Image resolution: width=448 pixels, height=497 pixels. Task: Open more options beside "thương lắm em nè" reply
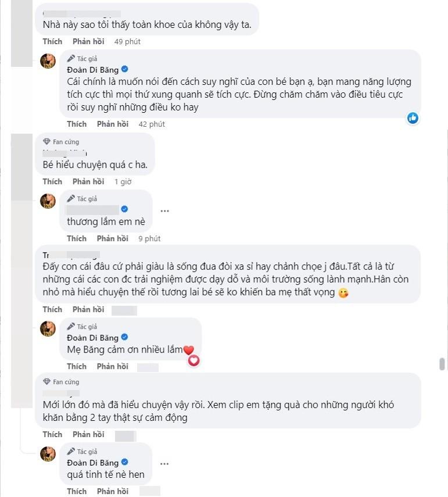tap(164, 210)
